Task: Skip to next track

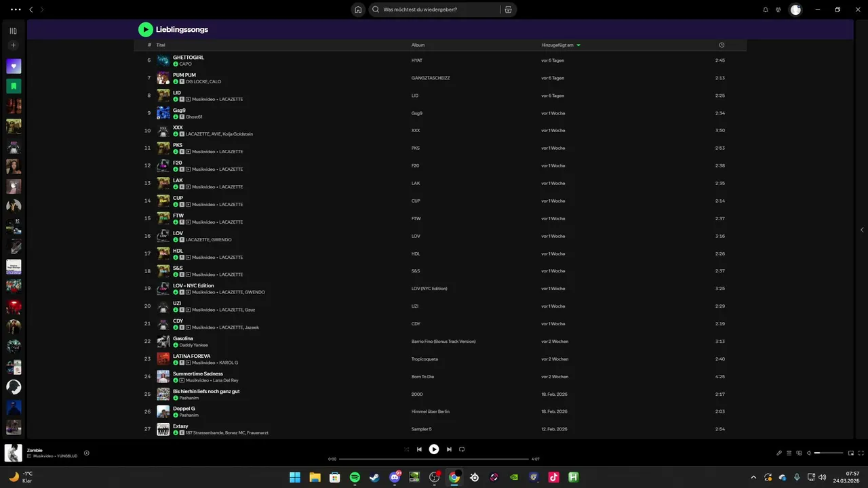Action: (x=449, y=449)
